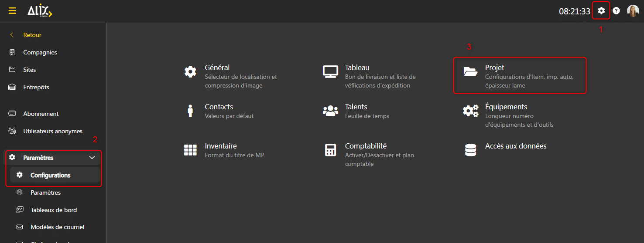Viewport: 644px width, 243px height.
Task: Click the Comptabilité calculator icon
Action: [330, 150]
